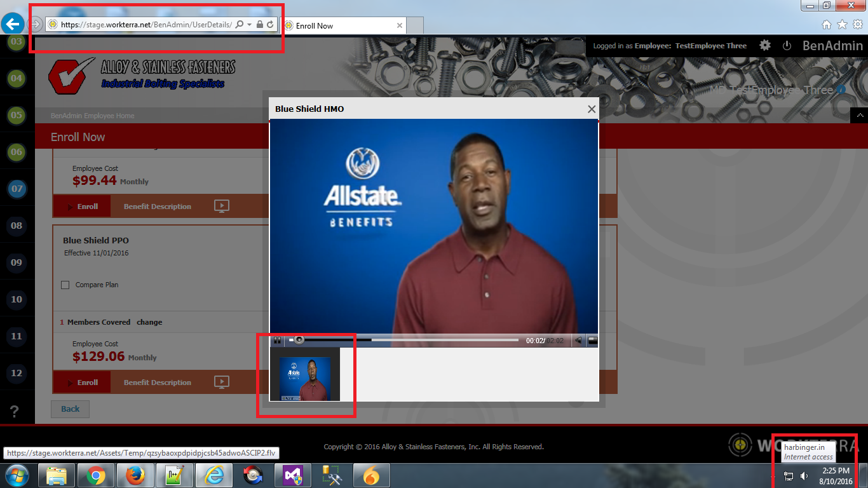View the site security lock report

click(260, 25)
